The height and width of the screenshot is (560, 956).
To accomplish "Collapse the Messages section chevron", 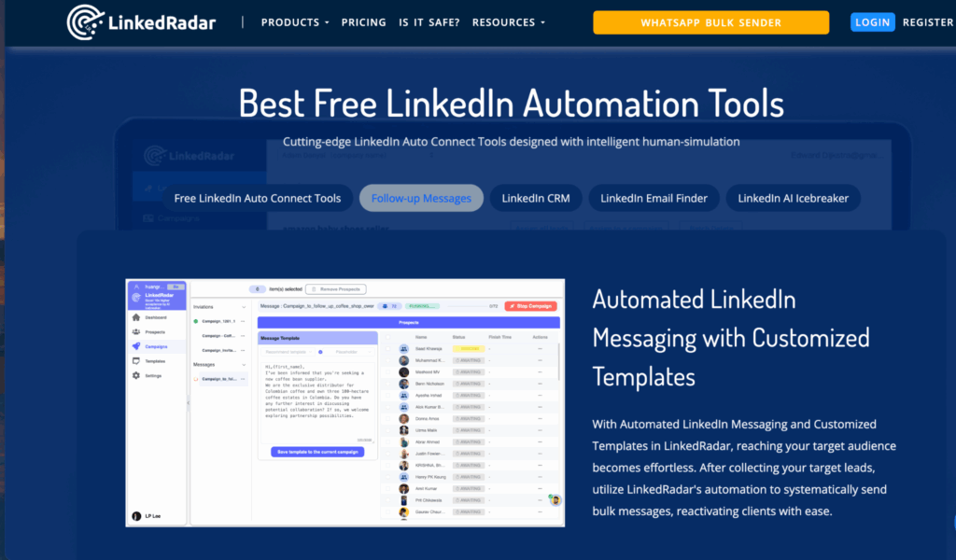I will [x=244, y=364].
